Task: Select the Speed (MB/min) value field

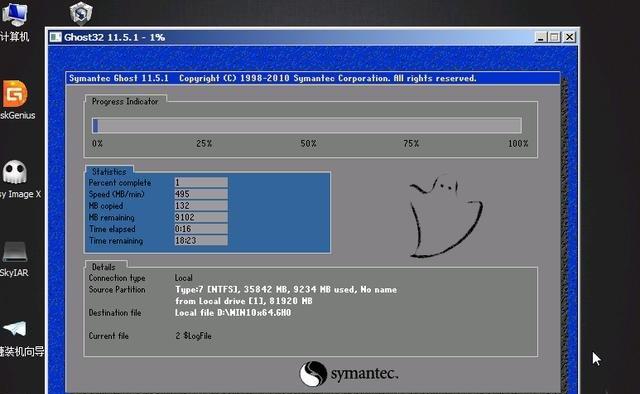Action: [x=201, y=194]
